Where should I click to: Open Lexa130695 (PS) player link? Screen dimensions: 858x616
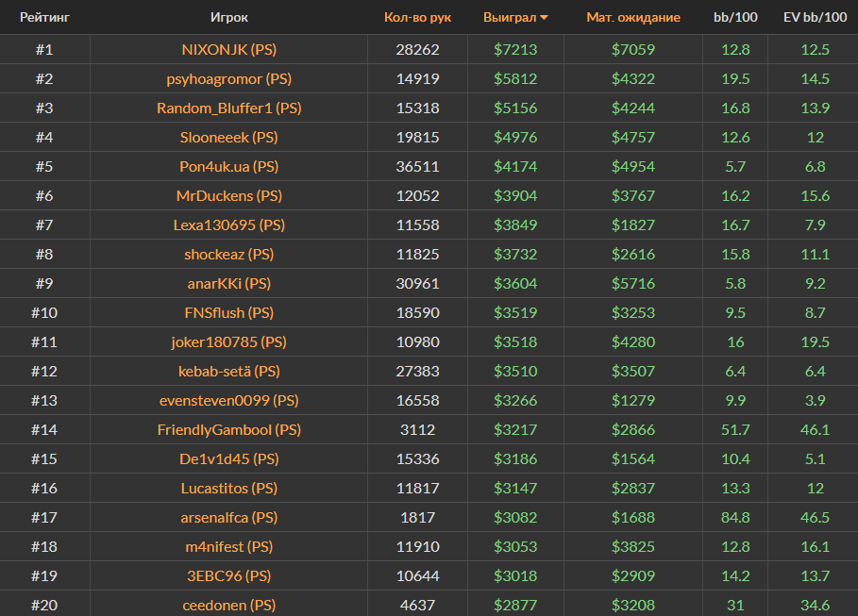[229, 225]
